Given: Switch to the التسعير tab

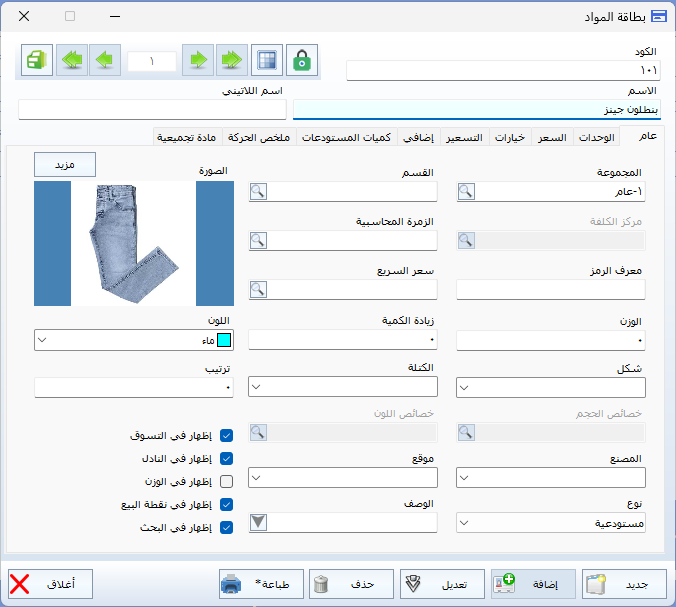Looking at the screenshot, I should [x=464, y=138].
